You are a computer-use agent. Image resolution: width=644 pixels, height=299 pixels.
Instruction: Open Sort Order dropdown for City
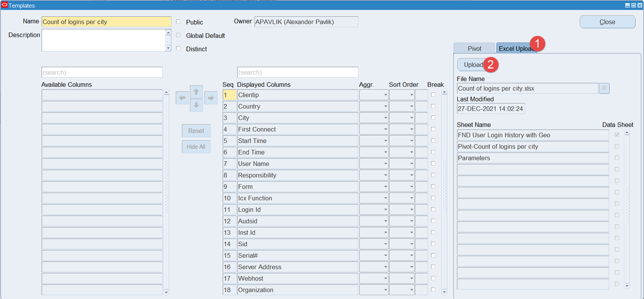[x=412, y=118]
